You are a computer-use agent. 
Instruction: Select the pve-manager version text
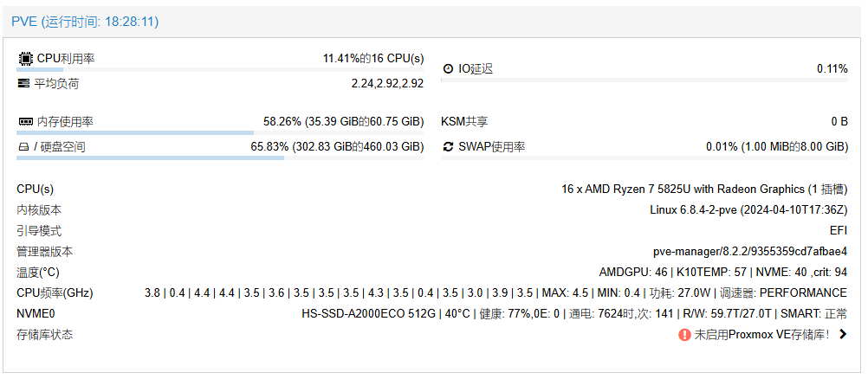[x=749, y=251]
